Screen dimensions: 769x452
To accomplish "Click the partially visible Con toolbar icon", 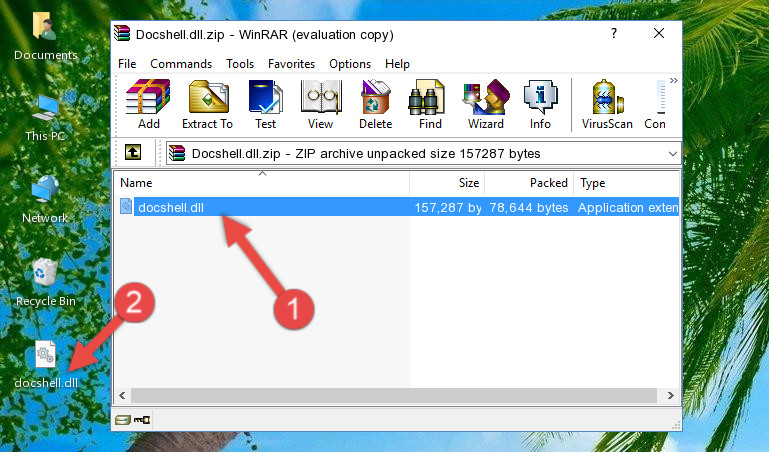I will tap(655, 104).
